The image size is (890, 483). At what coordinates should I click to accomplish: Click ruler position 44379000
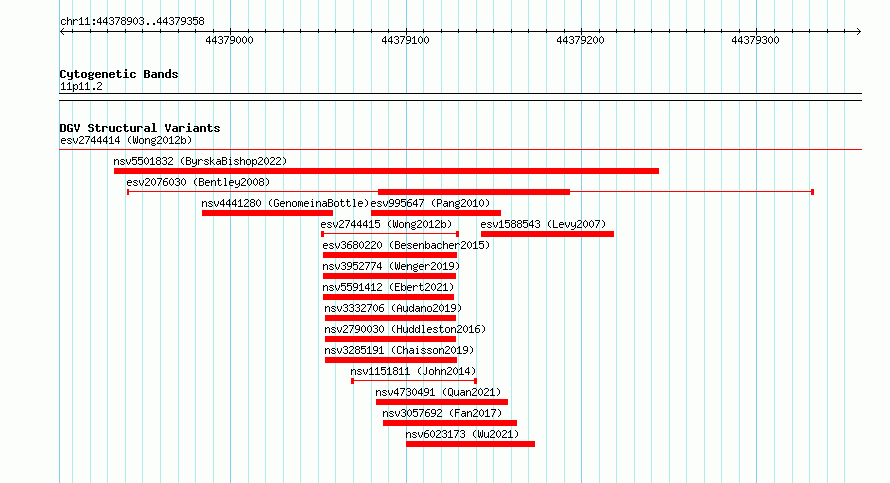pyautogui.click(x=229, y=40)
